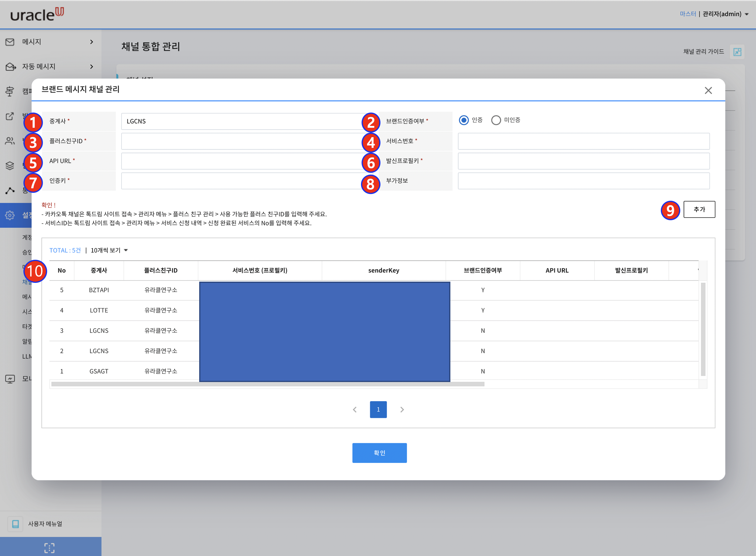
Task: Click the members people icon
Action: tap(10, 141)
